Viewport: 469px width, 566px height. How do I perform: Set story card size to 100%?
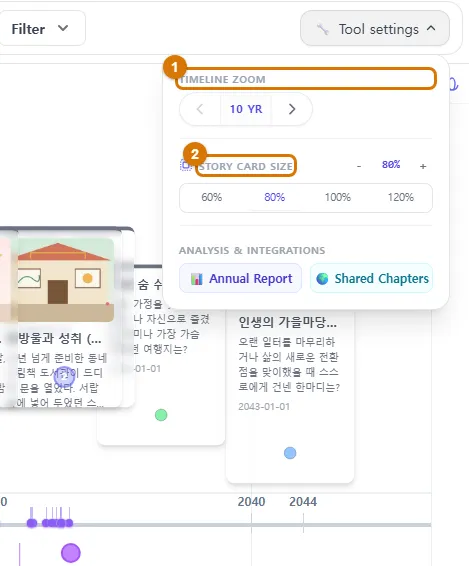pyautogui.click(x=338, y=197)
